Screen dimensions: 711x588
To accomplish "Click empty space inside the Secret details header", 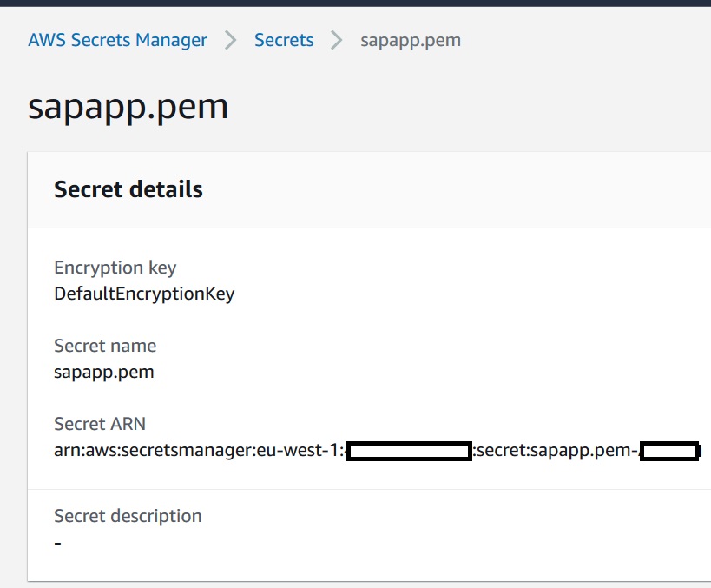I will click(453, 189).
